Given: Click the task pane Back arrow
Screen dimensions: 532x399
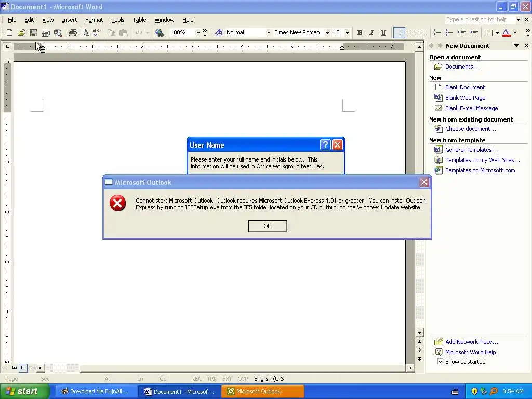Looking at the screenshot, I should 431,46.
